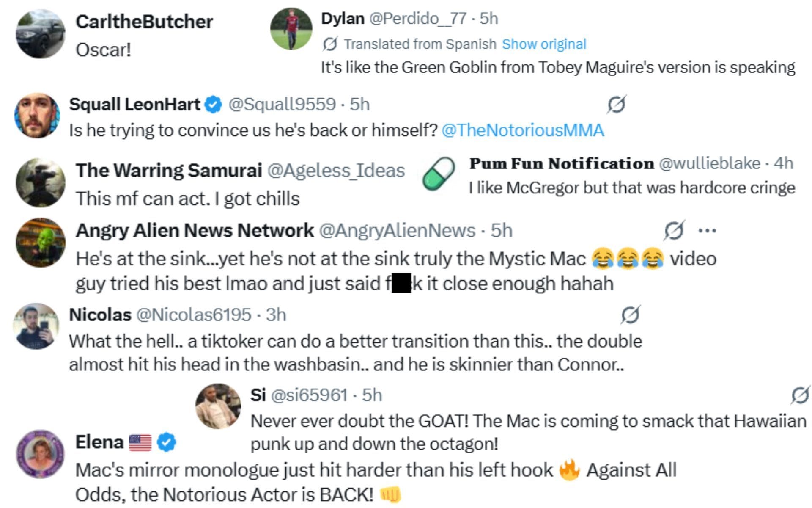Click the Grok icon on Squall LeonHart's tweet
Image resolution: width=812 pixels, height=508 pixels.
pos(616,104)
